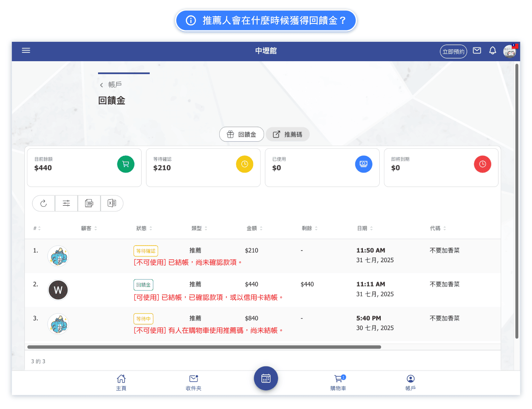Sort table by 狀態 column
This screenshot has height=409, width=532.
pyautogui.click(x=144, y=228)
